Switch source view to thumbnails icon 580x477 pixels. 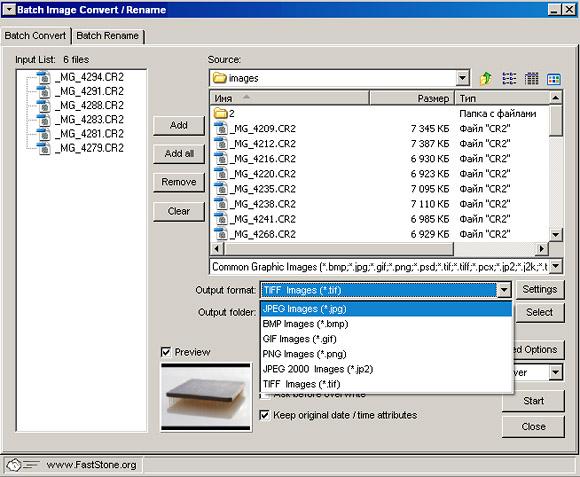[554, 79]
